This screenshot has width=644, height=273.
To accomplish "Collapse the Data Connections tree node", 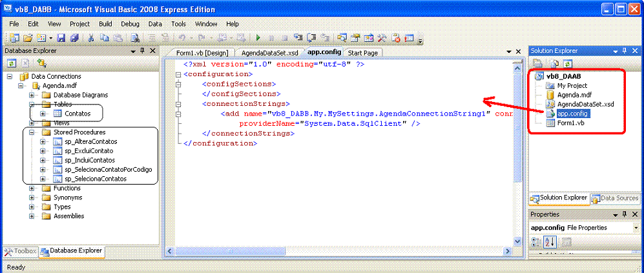I will [x=10, y=76].
